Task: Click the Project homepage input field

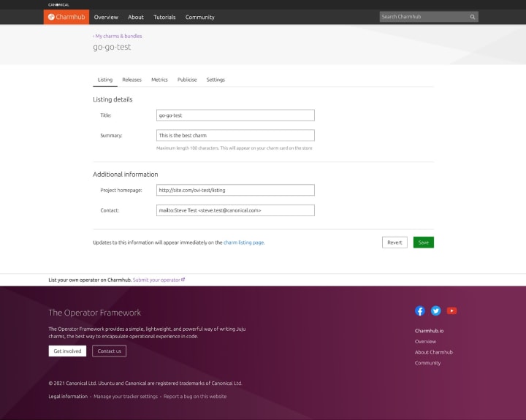Action: [x=235, y=190]
